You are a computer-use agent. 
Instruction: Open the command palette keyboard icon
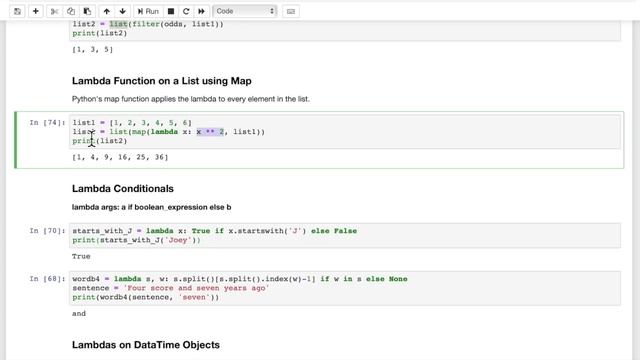pos(291,11)
